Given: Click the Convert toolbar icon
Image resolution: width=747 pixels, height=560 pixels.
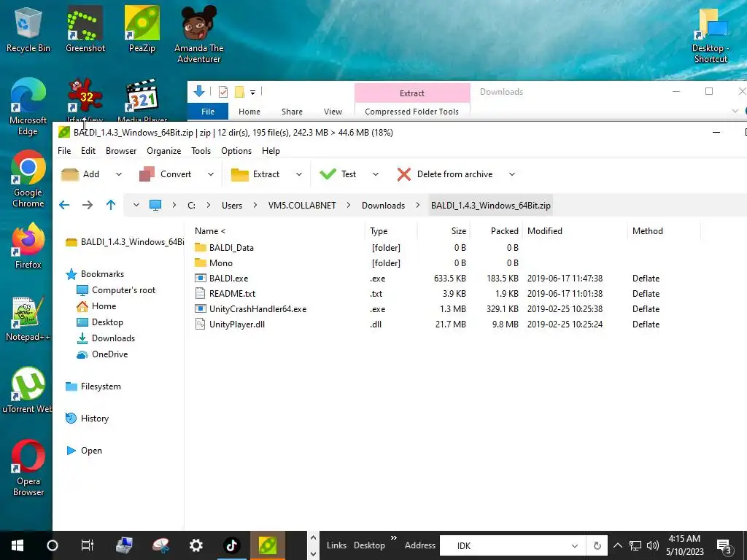Looking at the screenshot, I should pos(147,174).
